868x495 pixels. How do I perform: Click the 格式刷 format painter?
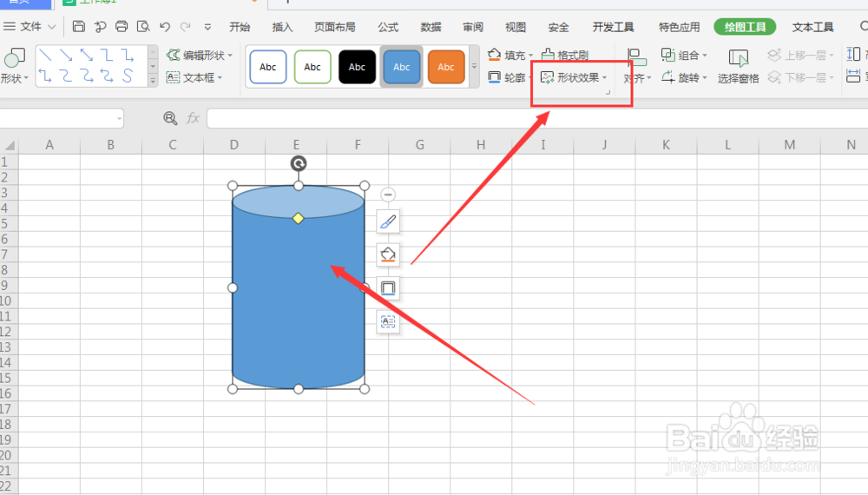(x=565, y=56)
